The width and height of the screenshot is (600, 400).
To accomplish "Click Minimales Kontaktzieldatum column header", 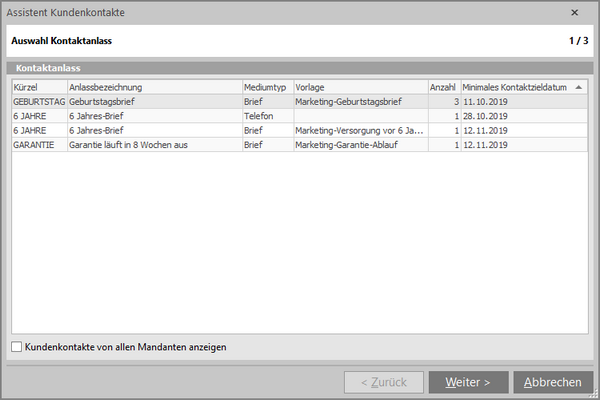I will [515, 88].
